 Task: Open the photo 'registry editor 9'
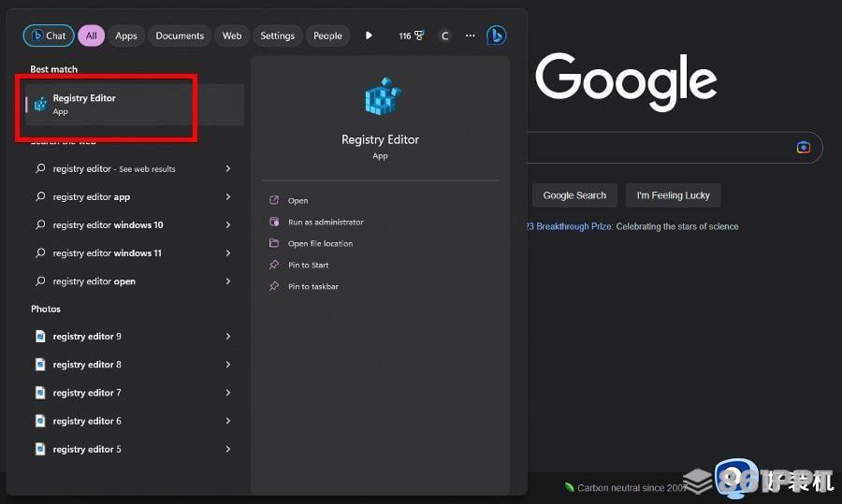tap(134, 337)
